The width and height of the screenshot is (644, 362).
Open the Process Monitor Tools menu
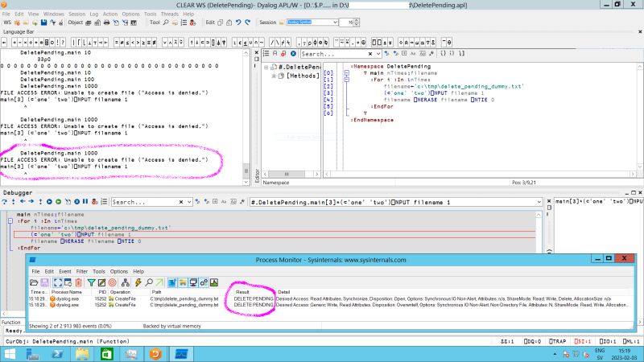click(x=98, y=271)
